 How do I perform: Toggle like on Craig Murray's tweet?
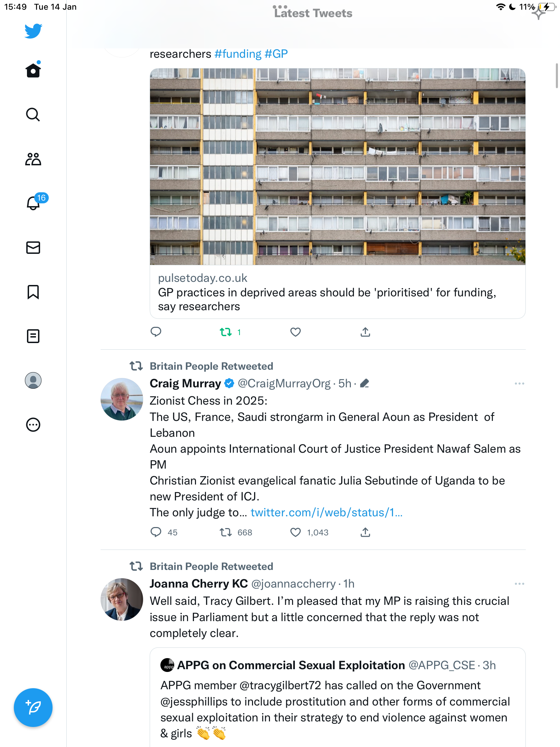click(296, 532)
